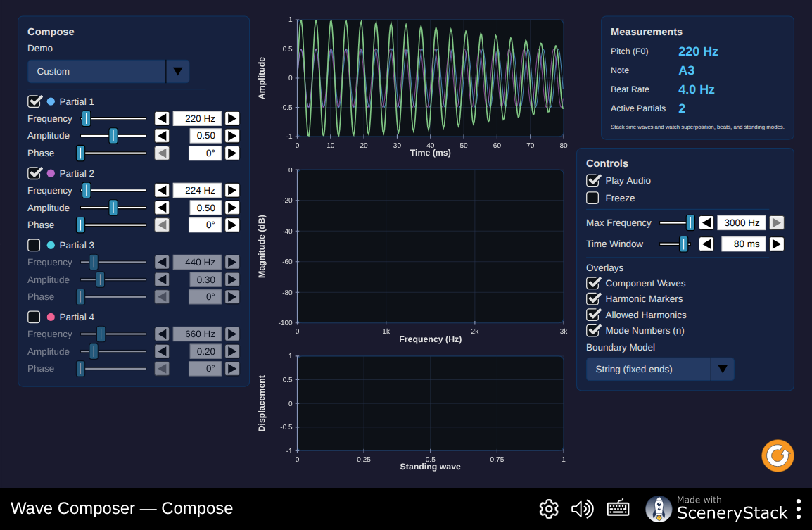Screen dimensions: 812x530
Task: Click the Wave Composer — Compose title
Action: (x=122, y=508)
